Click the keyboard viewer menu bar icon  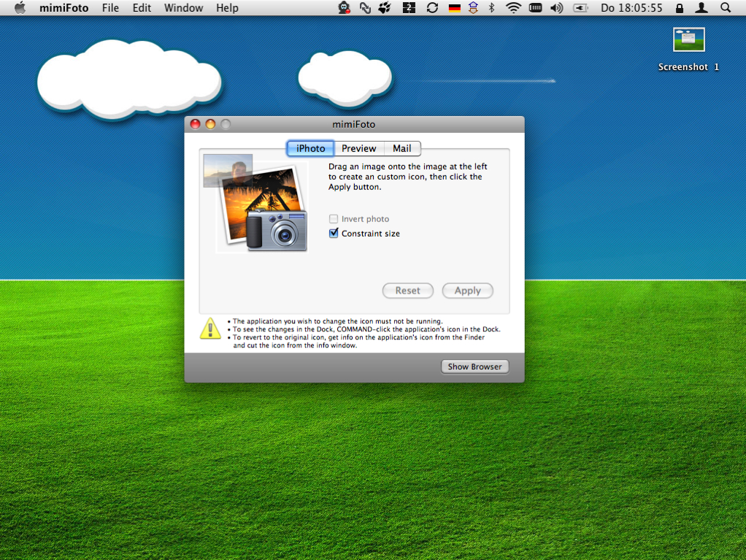tap(535, 7)
